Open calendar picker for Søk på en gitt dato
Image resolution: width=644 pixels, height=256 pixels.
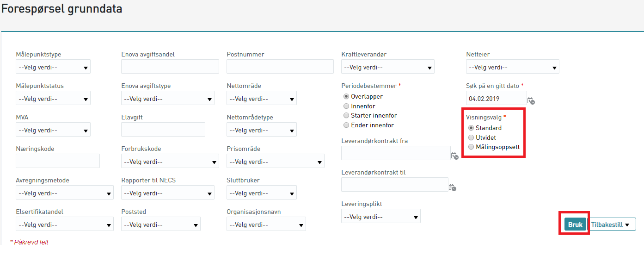coord(531,100)
